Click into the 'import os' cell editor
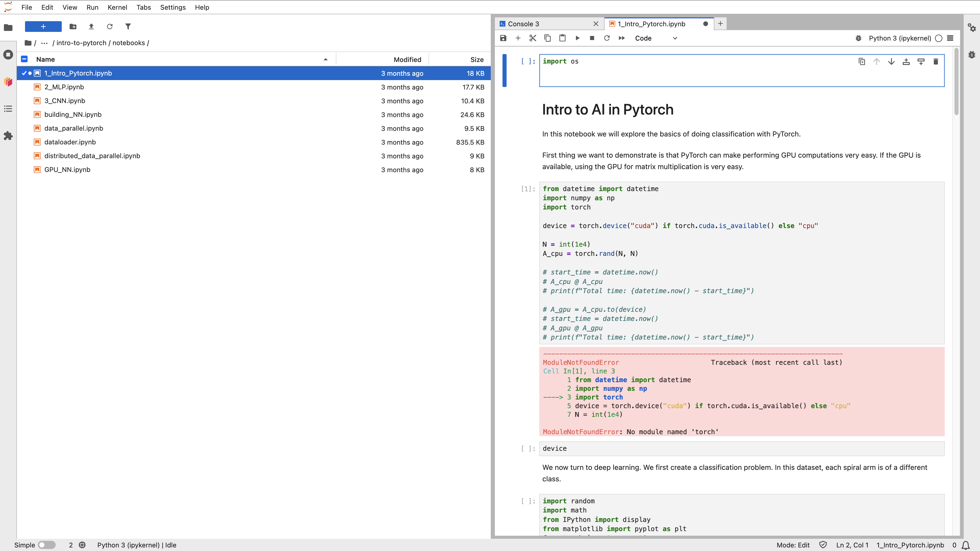Viewport: 980px width, 551px height. pyautogui.click(x=741, y=70)
